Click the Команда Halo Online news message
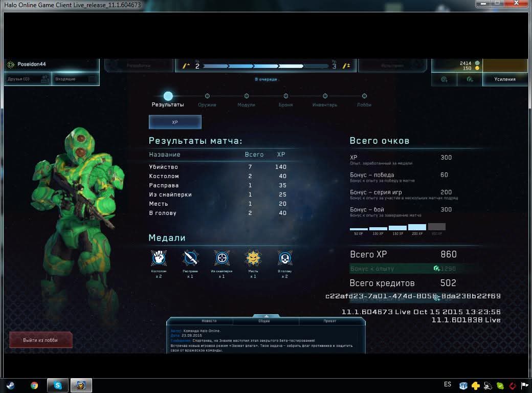 click(x=262, y=340)
